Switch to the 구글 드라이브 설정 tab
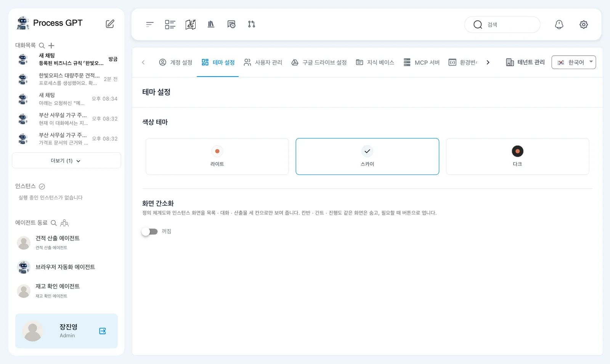This screenshot has width=610, height=364. pyautogui.click(x=319, y=62)
